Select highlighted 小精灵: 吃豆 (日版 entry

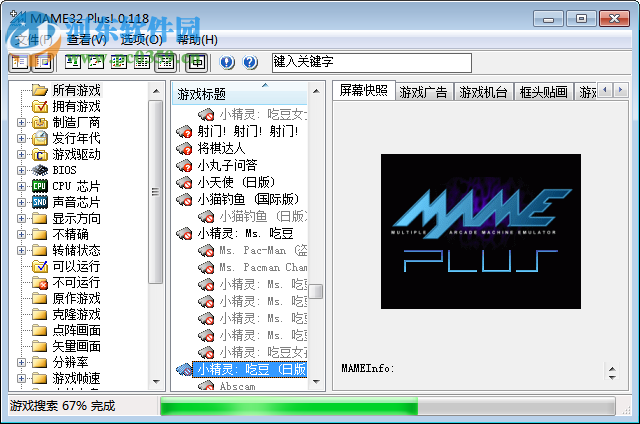tap(250, 370)
